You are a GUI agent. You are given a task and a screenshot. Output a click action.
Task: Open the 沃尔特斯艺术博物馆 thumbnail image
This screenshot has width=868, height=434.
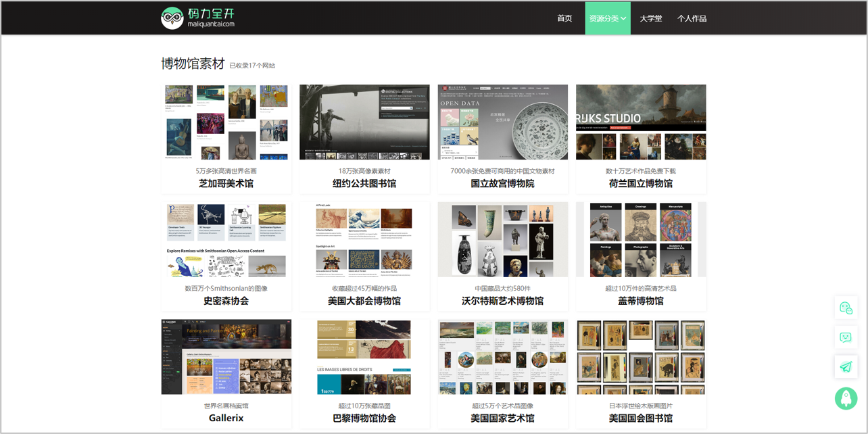click(x=503, y=239)
